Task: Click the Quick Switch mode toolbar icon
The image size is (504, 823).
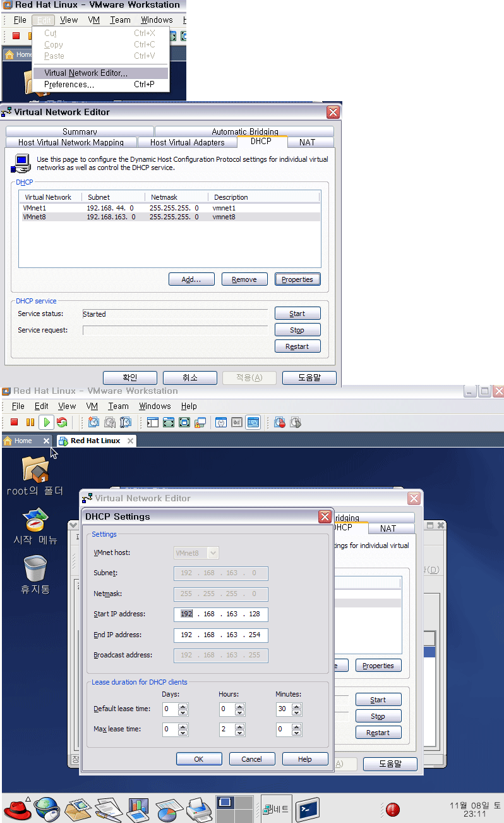Action: click(169, 422)
